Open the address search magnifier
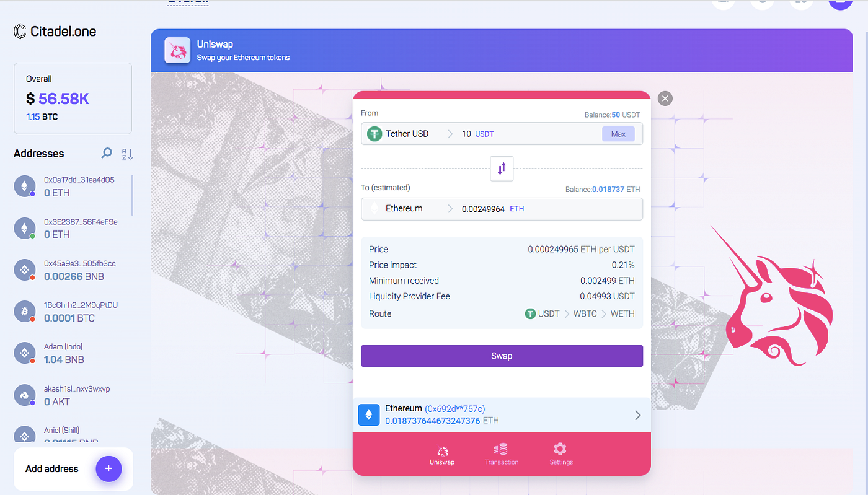The width and height of the screenshot is (868, 495). pos(107,153)
